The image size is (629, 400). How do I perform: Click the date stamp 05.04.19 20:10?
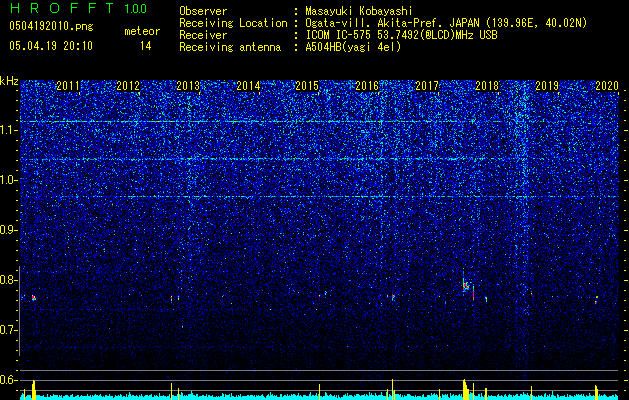tap(51, 46)
